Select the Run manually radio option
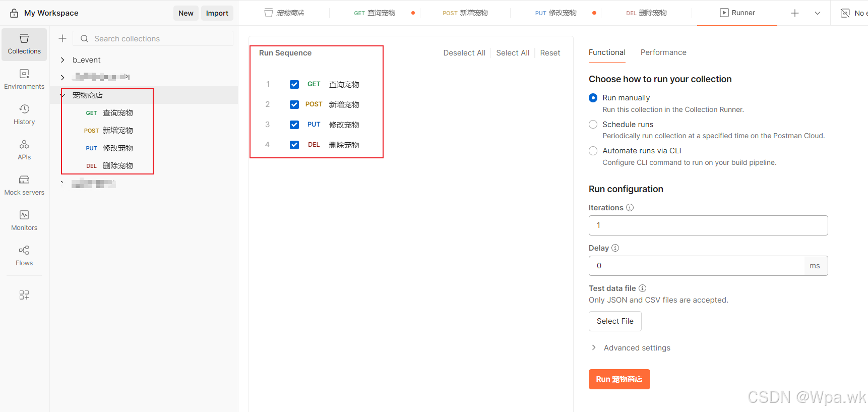Viewport: 868px width, 412px height. (593, 98)
